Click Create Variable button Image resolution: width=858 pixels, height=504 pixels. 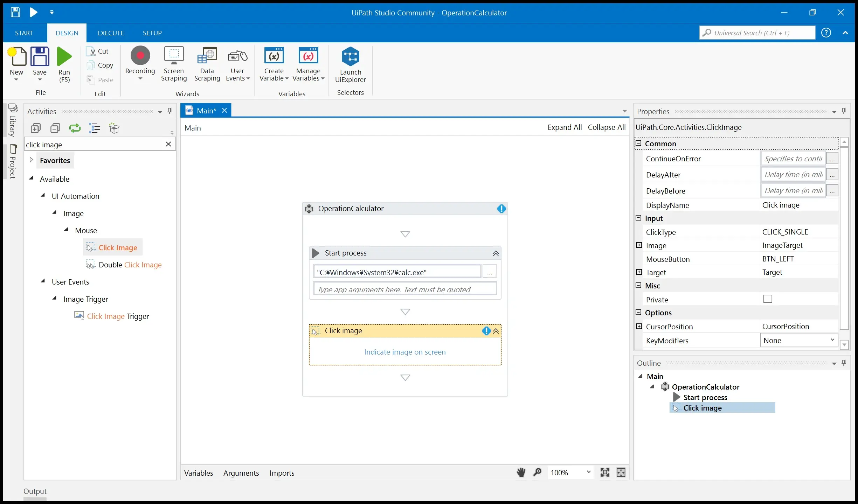click(x=274, y=64)
